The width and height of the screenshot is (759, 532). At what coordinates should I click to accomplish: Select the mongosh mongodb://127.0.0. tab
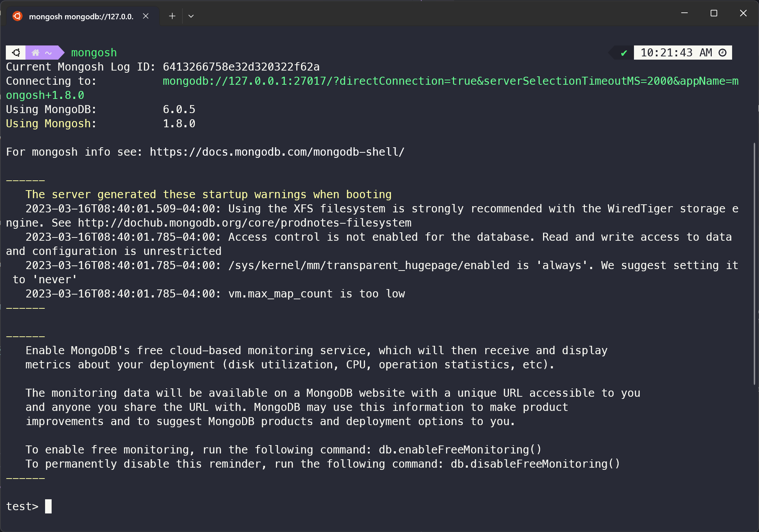pyautogui.click(x=81, y=16)
